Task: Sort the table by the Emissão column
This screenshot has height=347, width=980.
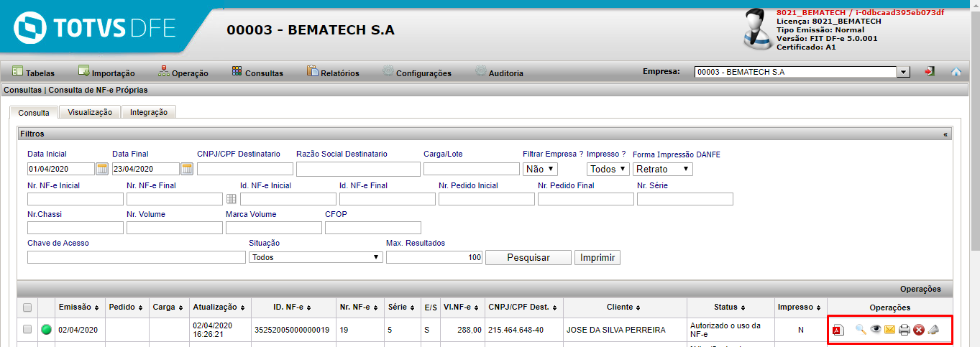Action: coord(79,307)
